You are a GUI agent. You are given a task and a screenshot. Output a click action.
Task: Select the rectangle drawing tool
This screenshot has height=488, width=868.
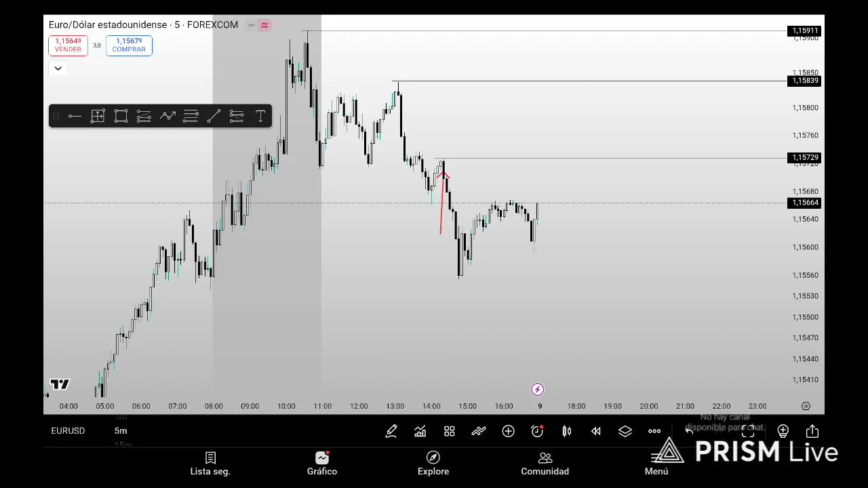[x=121, y=117]
